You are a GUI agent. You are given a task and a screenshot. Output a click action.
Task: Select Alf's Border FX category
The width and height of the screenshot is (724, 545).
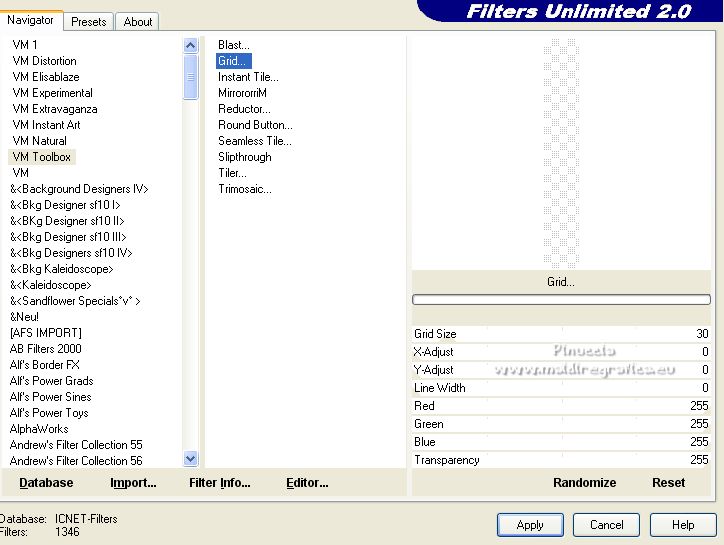click(x=44, y=365)
